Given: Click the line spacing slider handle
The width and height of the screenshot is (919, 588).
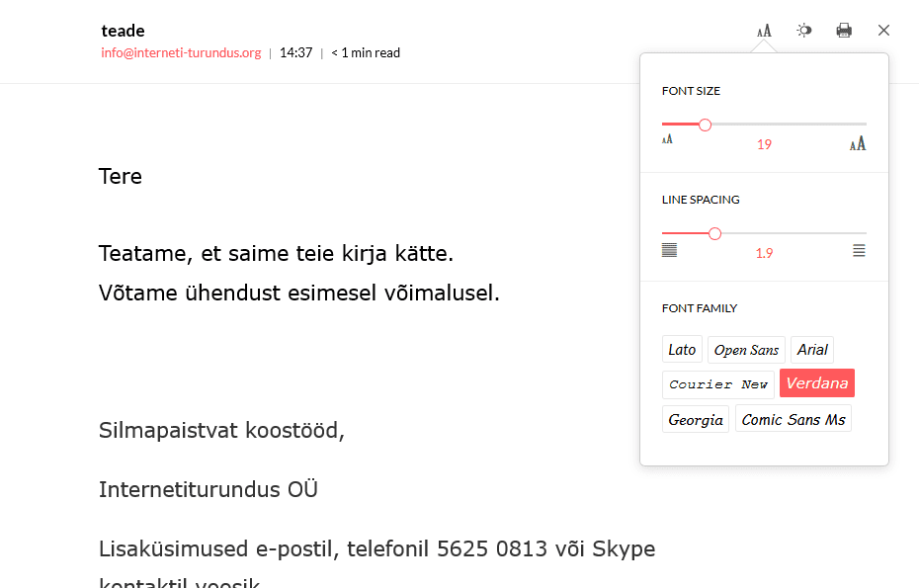Looking at the screenshot, I should (714, 234).
